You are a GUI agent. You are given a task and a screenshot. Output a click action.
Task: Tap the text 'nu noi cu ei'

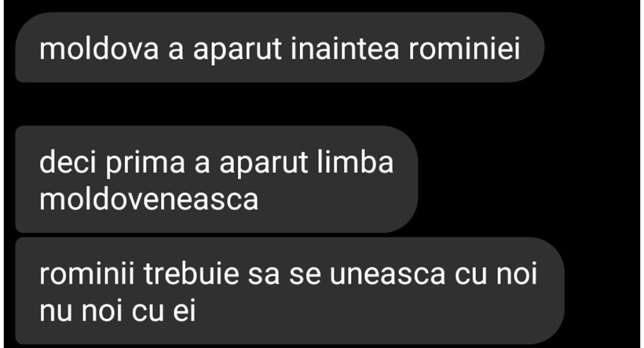click(x=118, y=310)
